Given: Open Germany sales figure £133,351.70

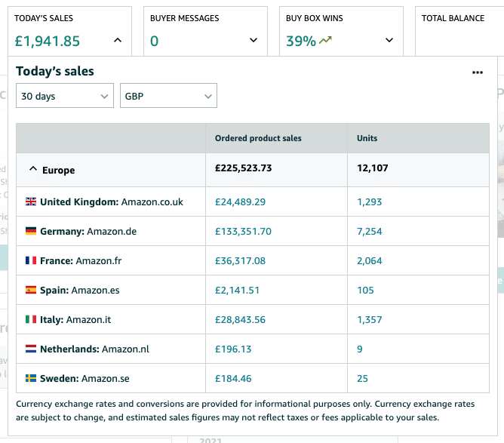Looking at the screenshot, I should [243, 232].
